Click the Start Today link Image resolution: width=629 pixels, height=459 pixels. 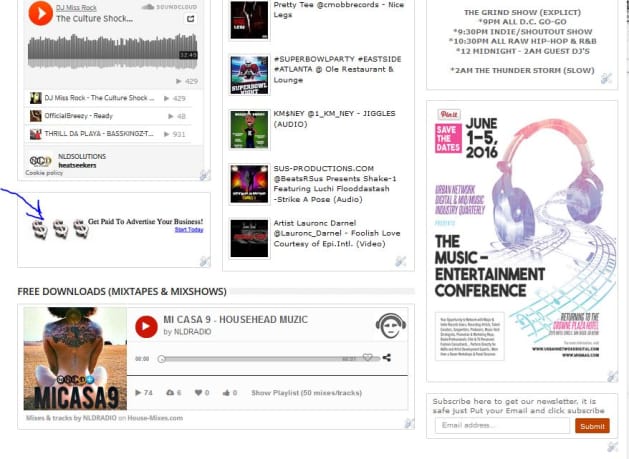click(x=189, y=230)
